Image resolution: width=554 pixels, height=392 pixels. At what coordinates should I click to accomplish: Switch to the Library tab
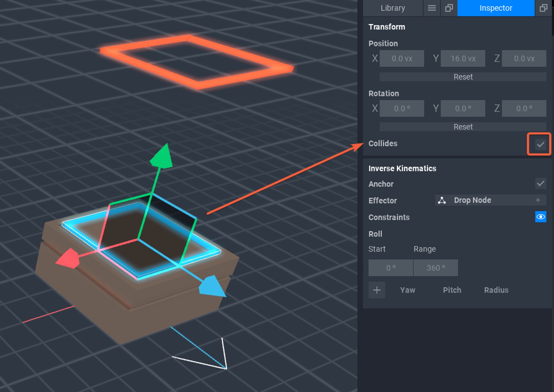(393, 8)
